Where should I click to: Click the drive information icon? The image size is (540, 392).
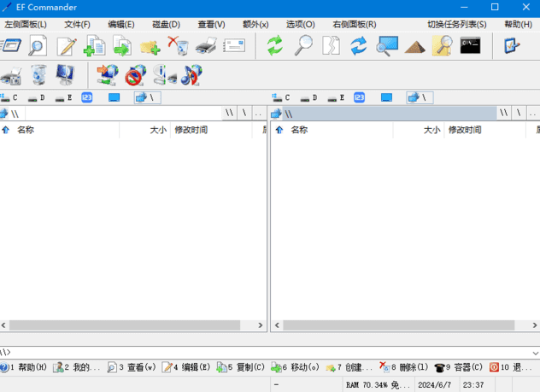click(x=164, y=74)
